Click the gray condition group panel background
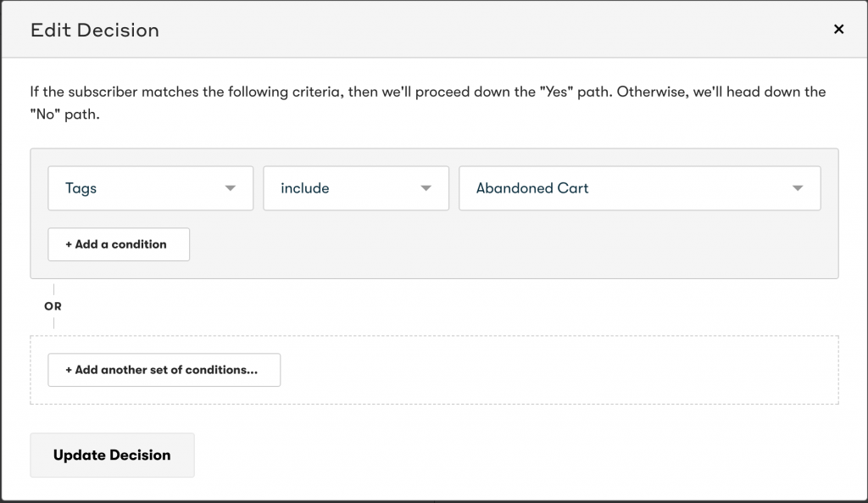The image size is (868, 503). pyautogui.click(x=498, y=247)
